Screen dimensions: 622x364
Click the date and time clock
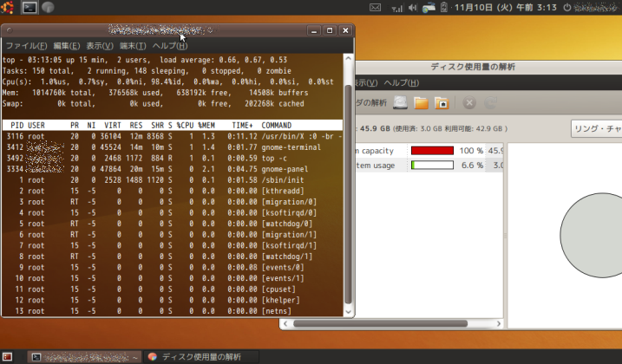[x=506, y=8]
